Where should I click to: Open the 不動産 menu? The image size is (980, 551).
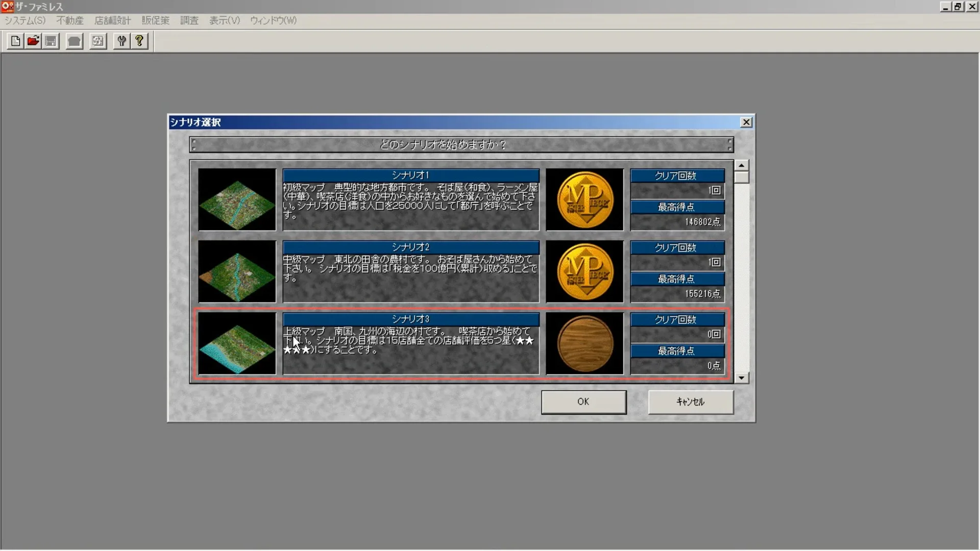pos(70,20)
